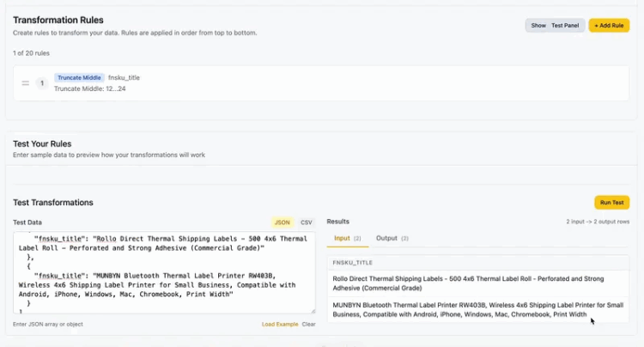Click the rule number 1 badge

coord(42,83)
